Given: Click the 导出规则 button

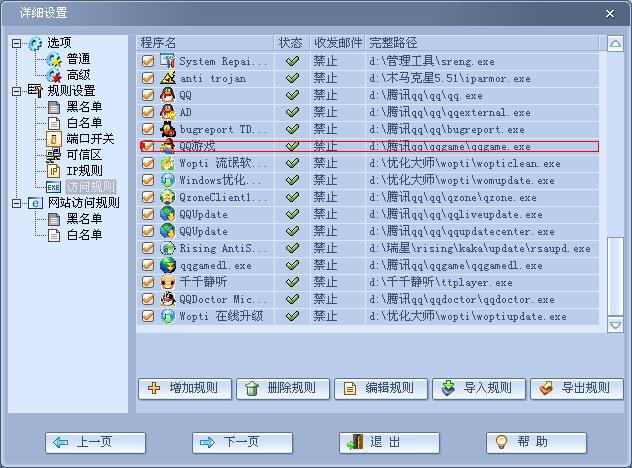Looking at the screenshot, I should point(577,389).
